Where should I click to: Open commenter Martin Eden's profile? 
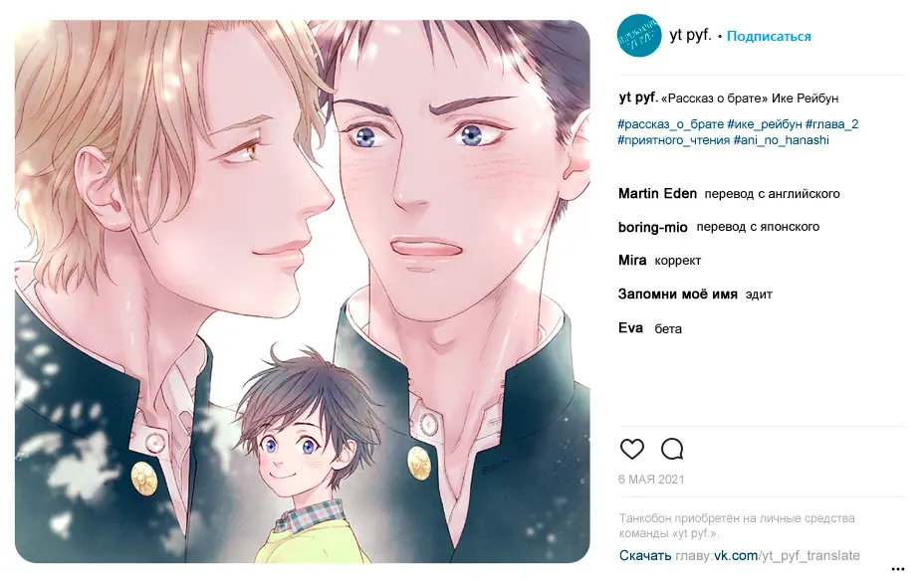[x=657, y=193]
